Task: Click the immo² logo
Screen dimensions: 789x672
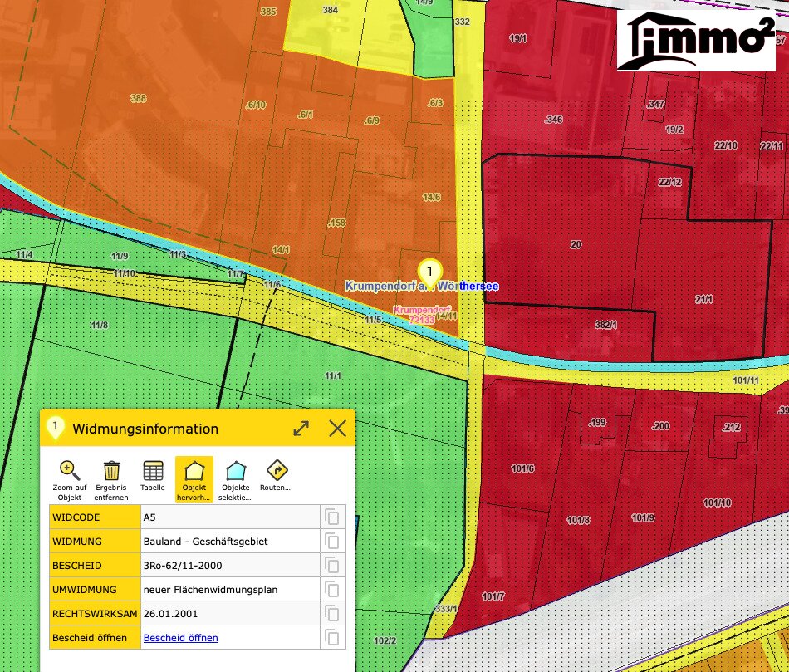Action: pyautogui.click(x=696, y=40)
